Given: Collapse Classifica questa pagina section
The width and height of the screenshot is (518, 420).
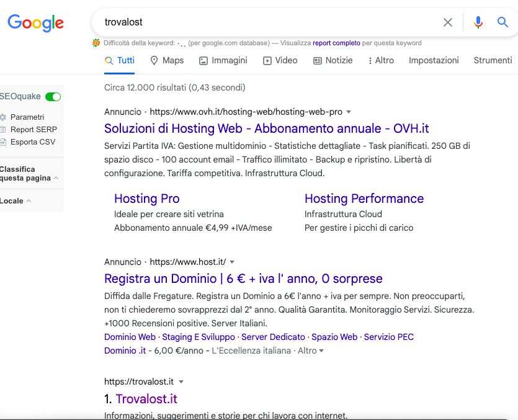Looking at the screenshot, I should [x=56, y=178].
